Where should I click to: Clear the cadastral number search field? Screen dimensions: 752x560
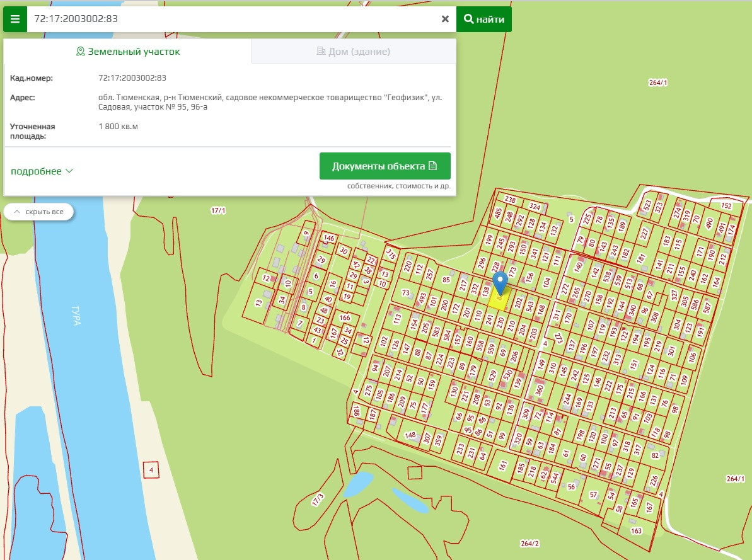[x=445, y=19]
